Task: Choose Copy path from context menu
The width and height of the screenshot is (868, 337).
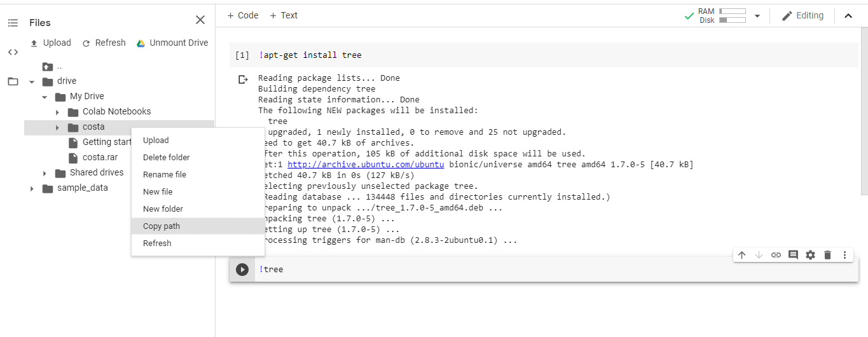Action: [162, 226]
